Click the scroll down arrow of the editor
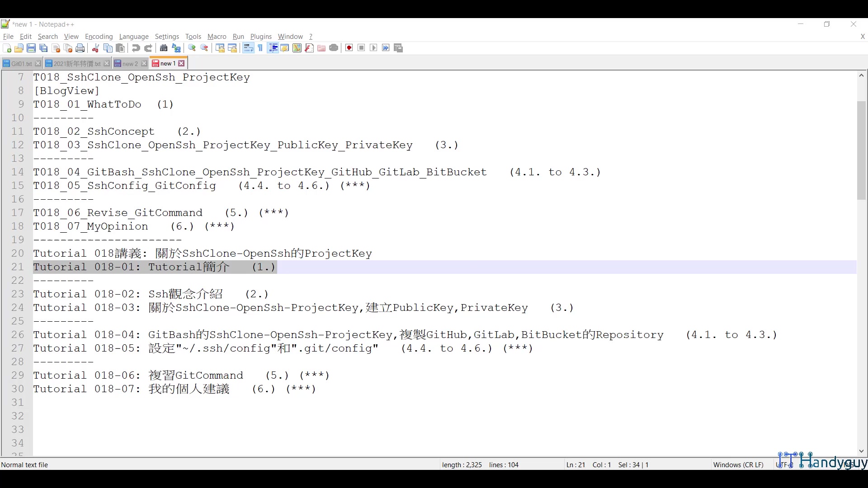Screen dimensions: 868x488 pos(861,451)
